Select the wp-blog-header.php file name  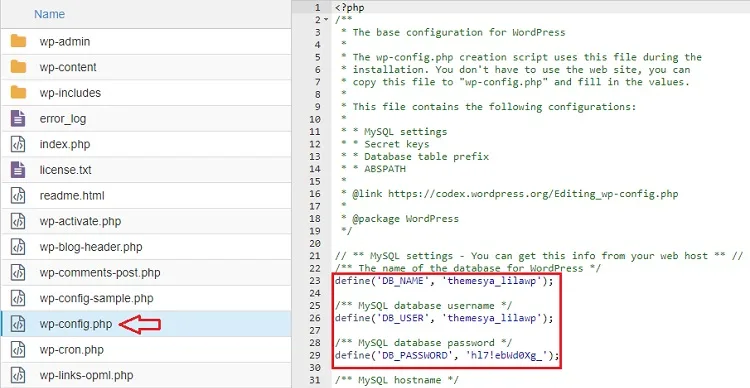tap(91, 247)
